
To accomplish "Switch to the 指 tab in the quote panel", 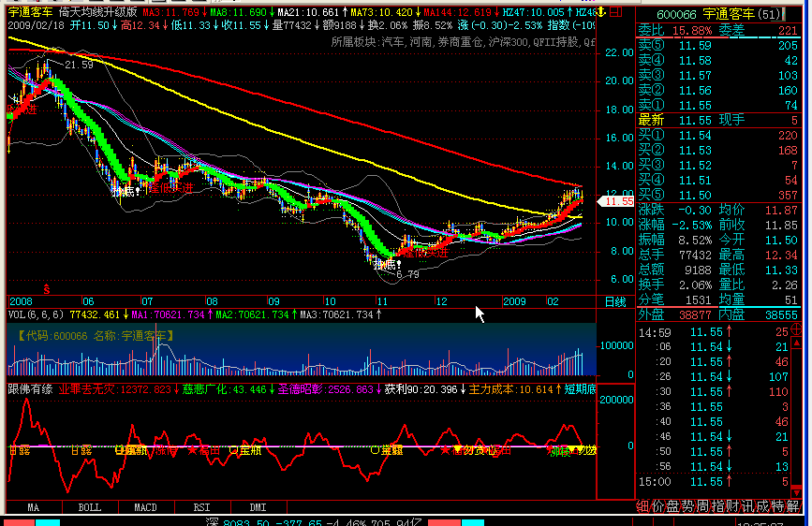I will (x=717, y=506).
